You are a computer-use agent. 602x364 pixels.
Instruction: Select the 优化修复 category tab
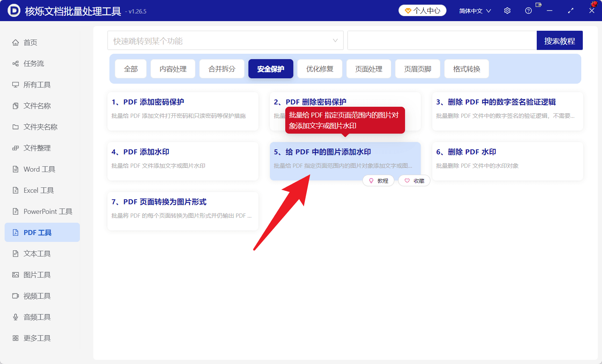click(x=320, y=69)
